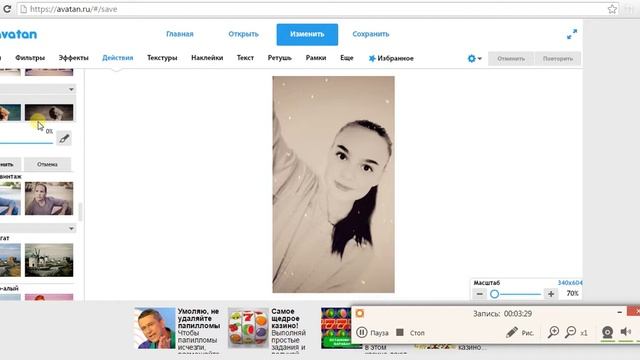Viewport: 640px width, 360px height.
Task: Click the avatan logo
Action: [18, 34]
